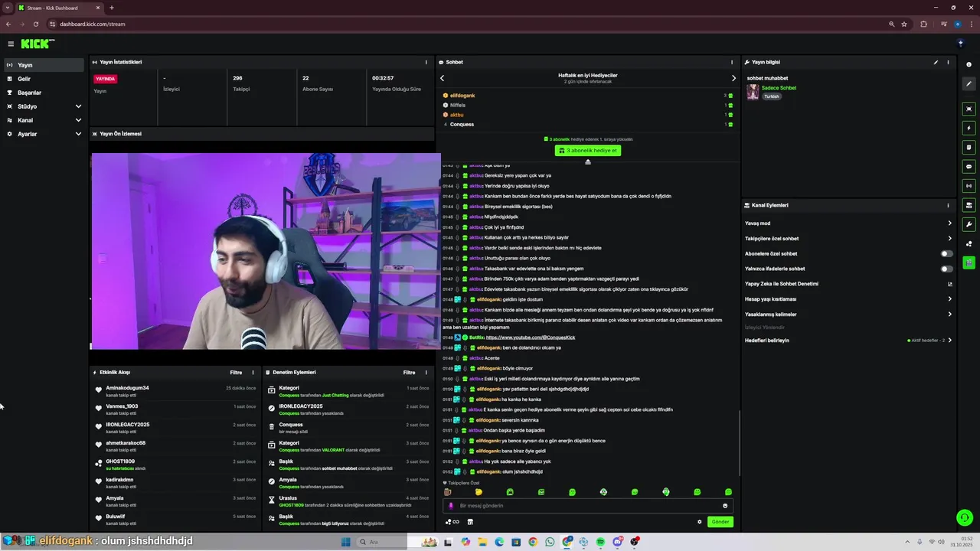Click the stream preview video
Viewport: 980px width, 551px height.
tap(266, 251)
